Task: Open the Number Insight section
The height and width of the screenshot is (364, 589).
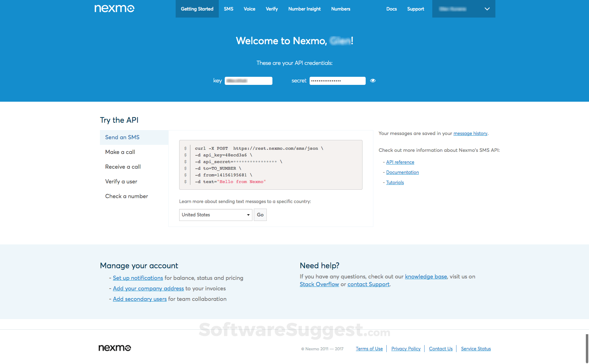Action: [304, 9]
